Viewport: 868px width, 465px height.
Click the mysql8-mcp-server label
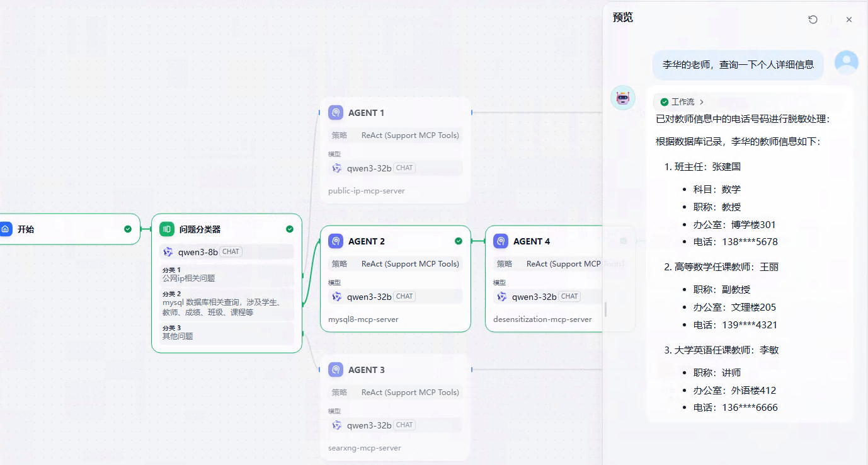[x=363, y=319]
